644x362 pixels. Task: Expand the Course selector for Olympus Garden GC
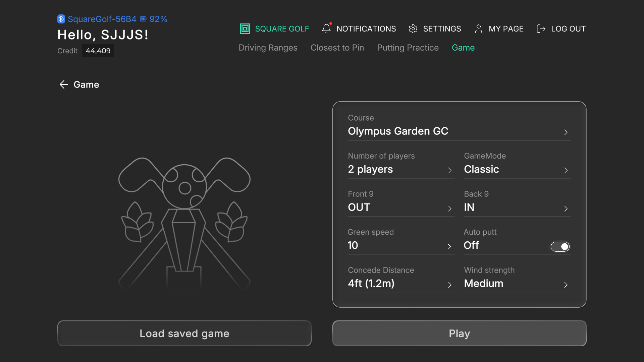[x=459, y=126]
